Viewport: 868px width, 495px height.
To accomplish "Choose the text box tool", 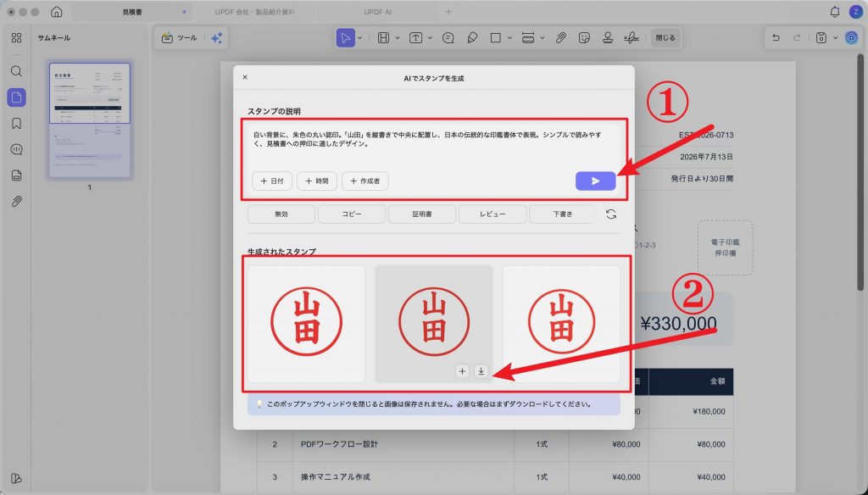I will [415, 37].
